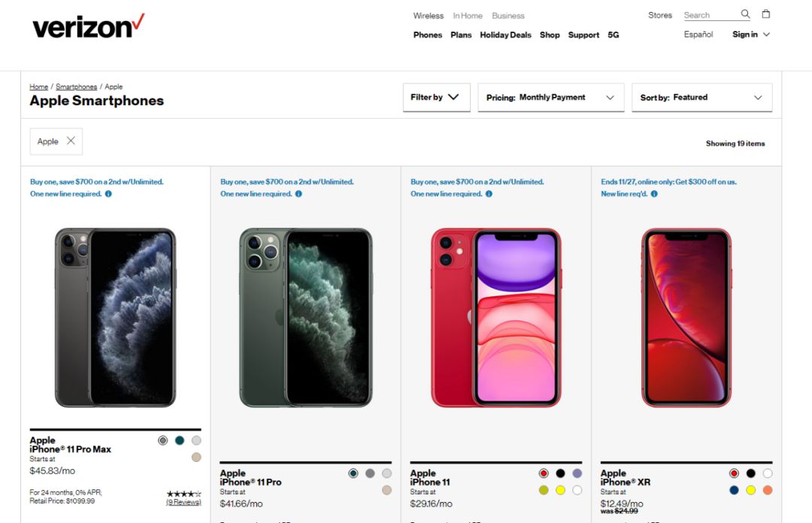Expand the Filter by dropdown
Image resolution: width=812 pixels, height=523 pixels.
click(437, 98)
